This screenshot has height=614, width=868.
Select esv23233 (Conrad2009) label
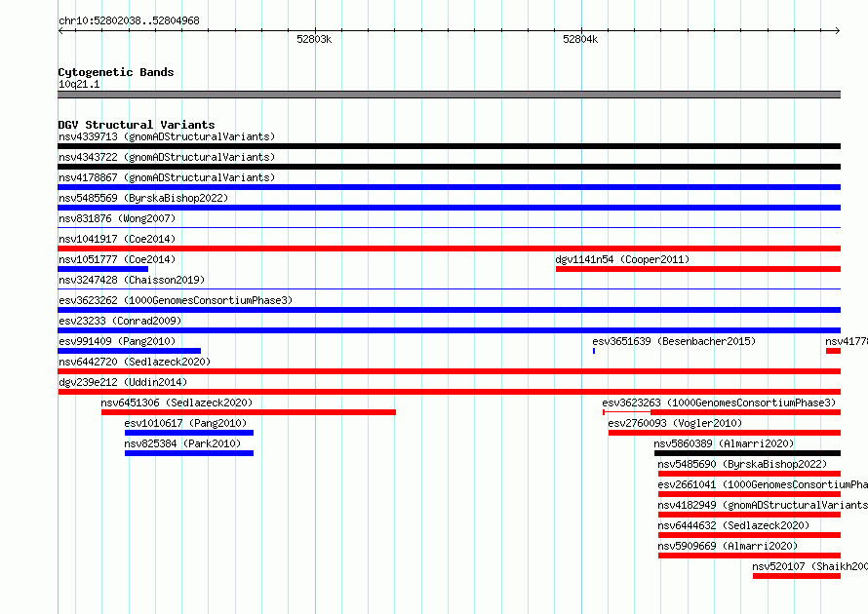(x=120, y=321)
